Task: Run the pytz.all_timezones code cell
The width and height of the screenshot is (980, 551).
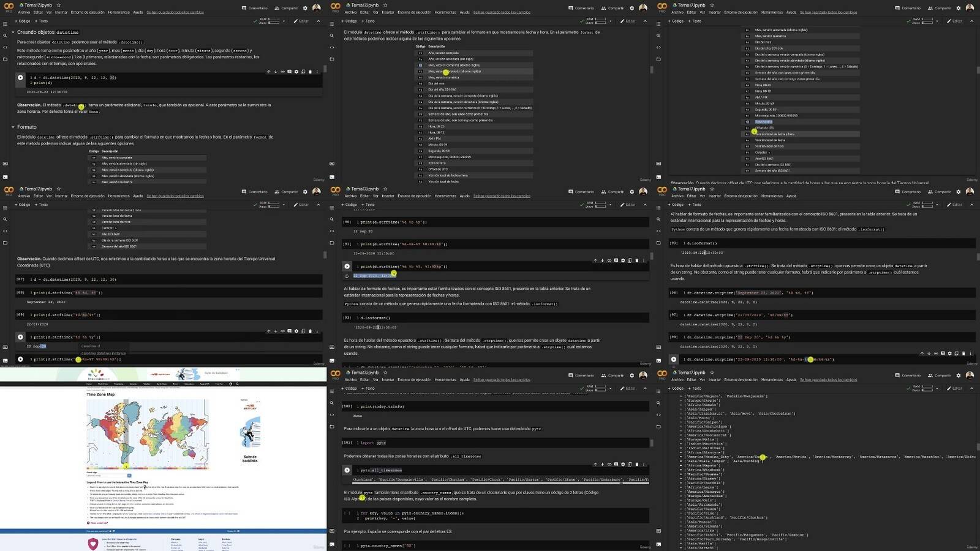Action: point(347,470)
